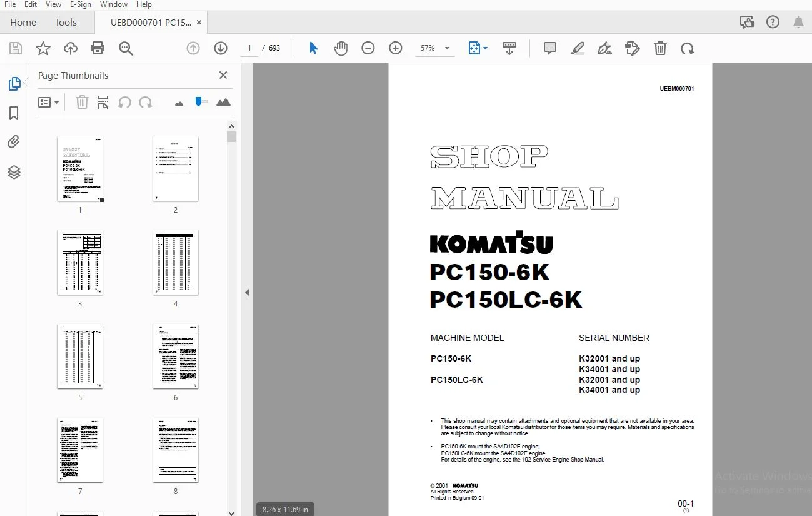Open the Bookmarks sidebar panel
Screen dimensions: 812x516
click(x=14, y=113)
